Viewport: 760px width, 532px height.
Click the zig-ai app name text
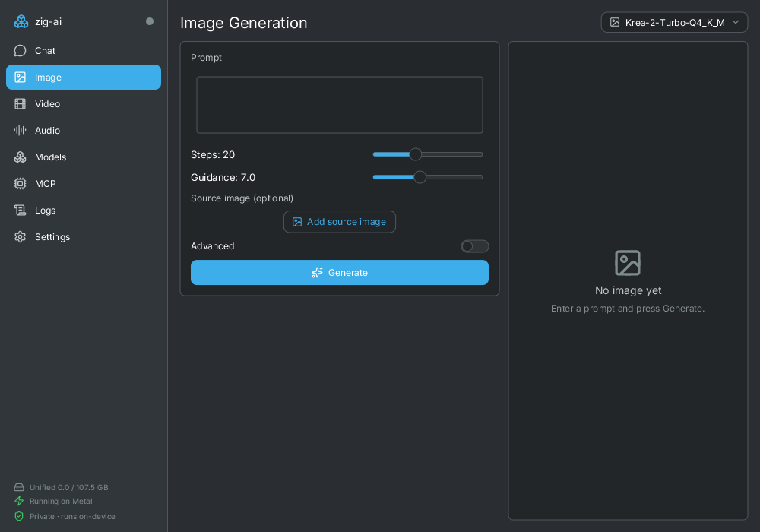[48, 22]
